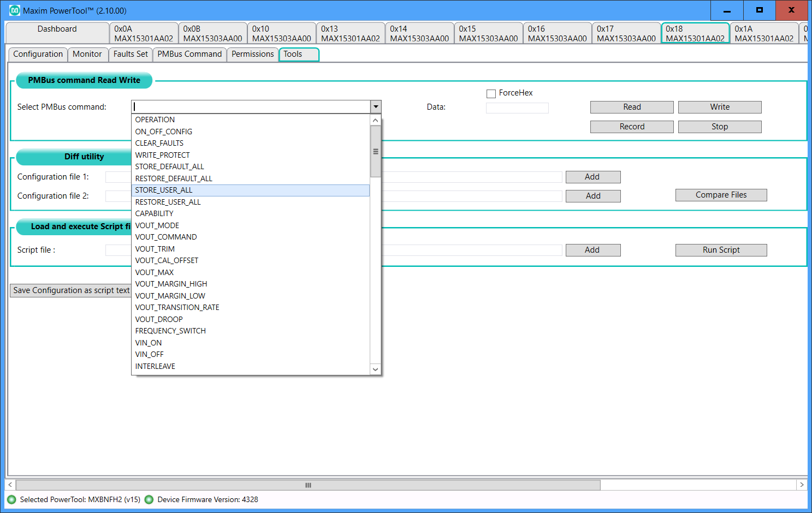The width and height of the screenshot is (812, 513).
Task: Enable the ForceHex checkbox
Action: 491,93
